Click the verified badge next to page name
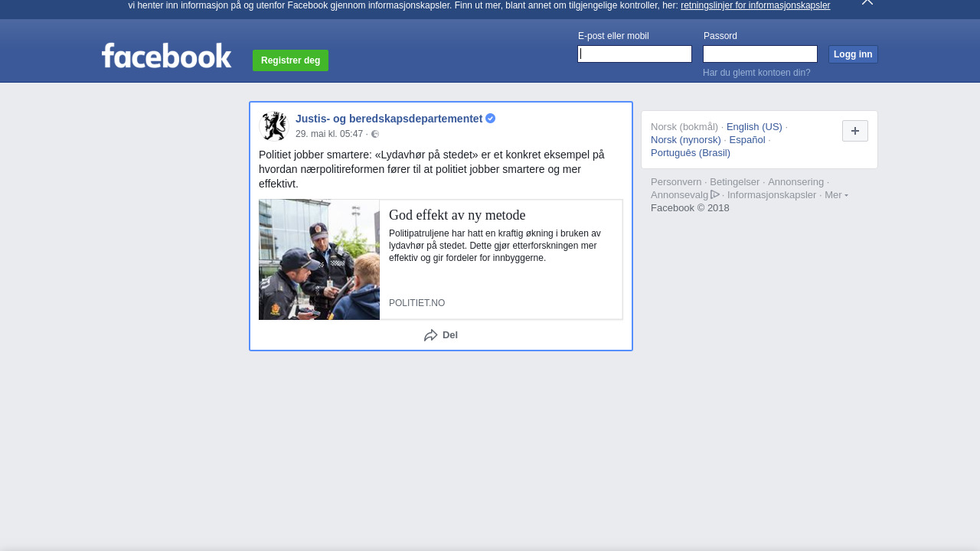980x551 pixels. [491, 119]
